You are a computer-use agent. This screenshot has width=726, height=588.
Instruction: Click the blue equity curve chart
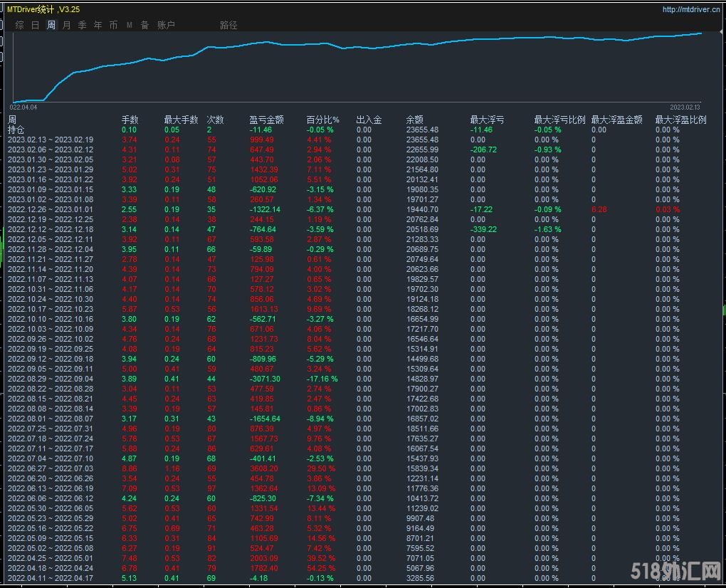coord(357,67)
